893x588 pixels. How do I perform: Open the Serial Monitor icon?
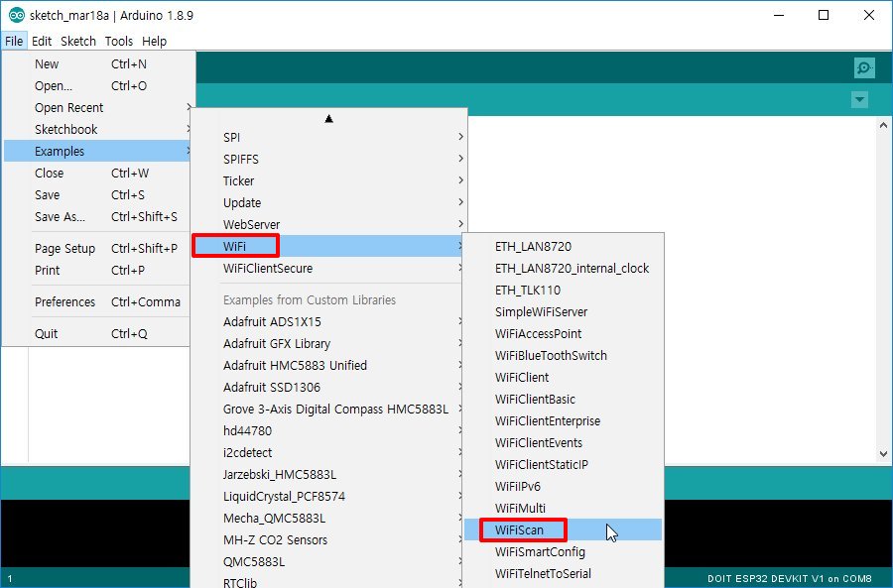point(864,67)
